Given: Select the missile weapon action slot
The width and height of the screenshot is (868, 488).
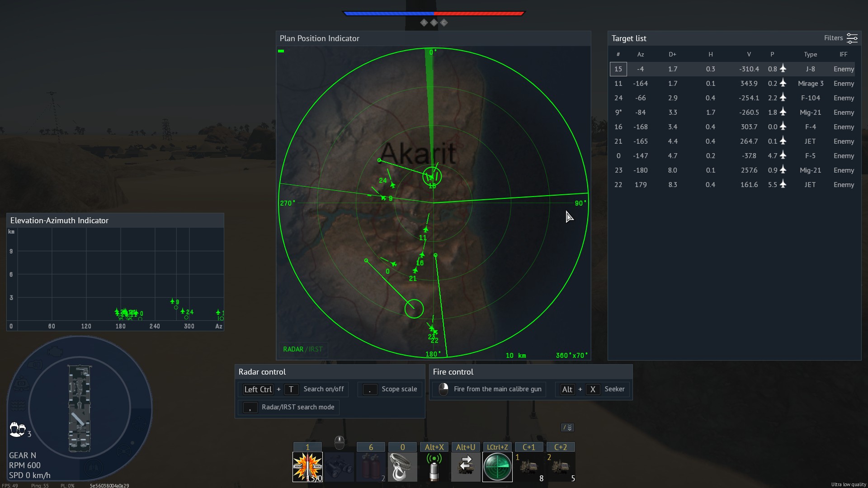Looking at the screenshot, I should (307, 467).
